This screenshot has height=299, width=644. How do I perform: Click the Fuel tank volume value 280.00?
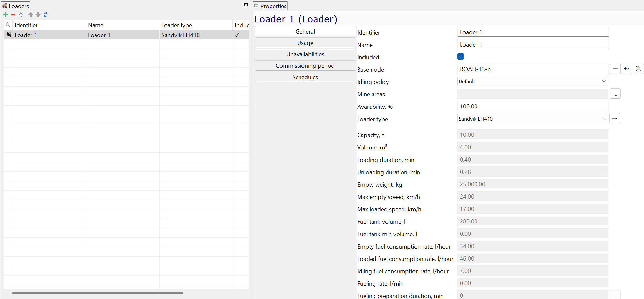533,221
